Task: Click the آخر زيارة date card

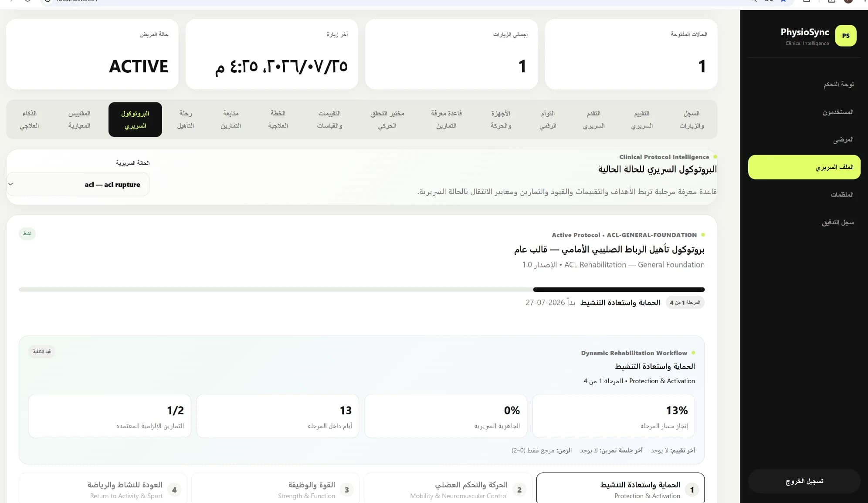Action: (272, 54)
